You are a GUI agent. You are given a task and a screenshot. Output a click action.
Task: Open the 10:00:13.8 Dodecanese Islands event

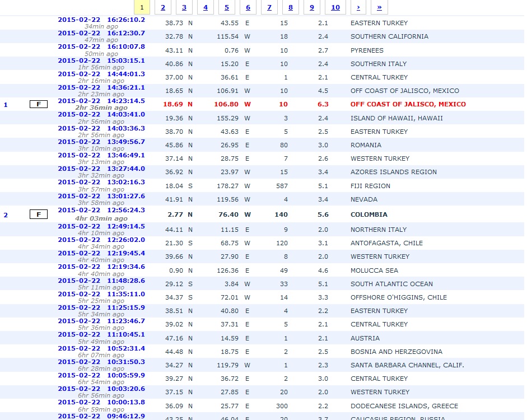(101, 403)
